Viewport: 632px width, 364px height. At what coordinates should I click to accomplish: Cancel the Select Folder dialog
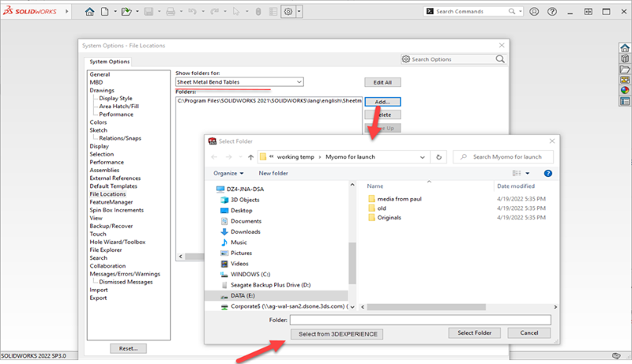click(529, 333)
